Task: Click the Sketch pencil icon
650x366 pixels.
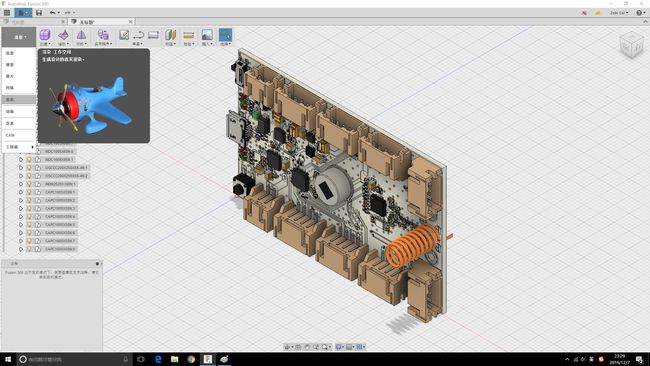Action: pyautogui.click(x=124, y=35)
